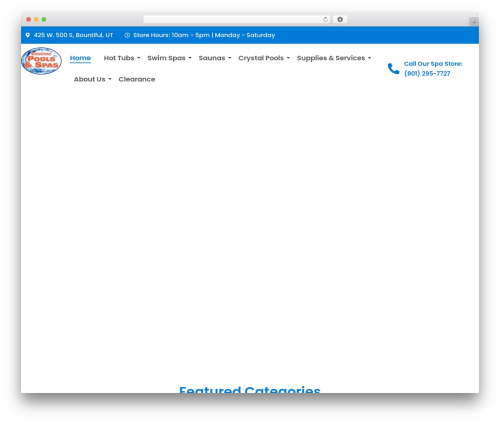
Task: Open the Crystal Pools menu
Action: click(261, 58)
